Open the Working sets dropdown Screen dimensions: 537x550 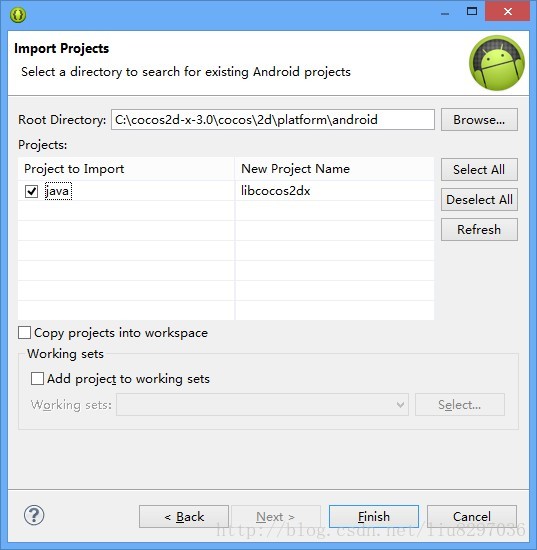point(262,405)
